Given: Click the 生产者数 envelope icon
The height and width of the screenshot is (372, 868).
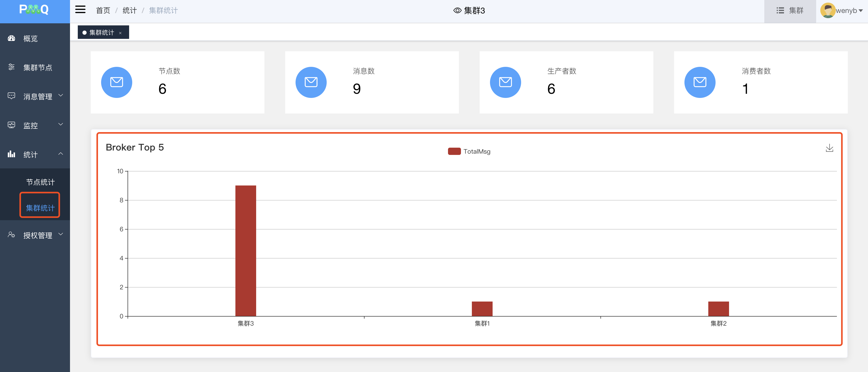Looking at the screenshot, I should pyautogui.click(x=505, y=82).
